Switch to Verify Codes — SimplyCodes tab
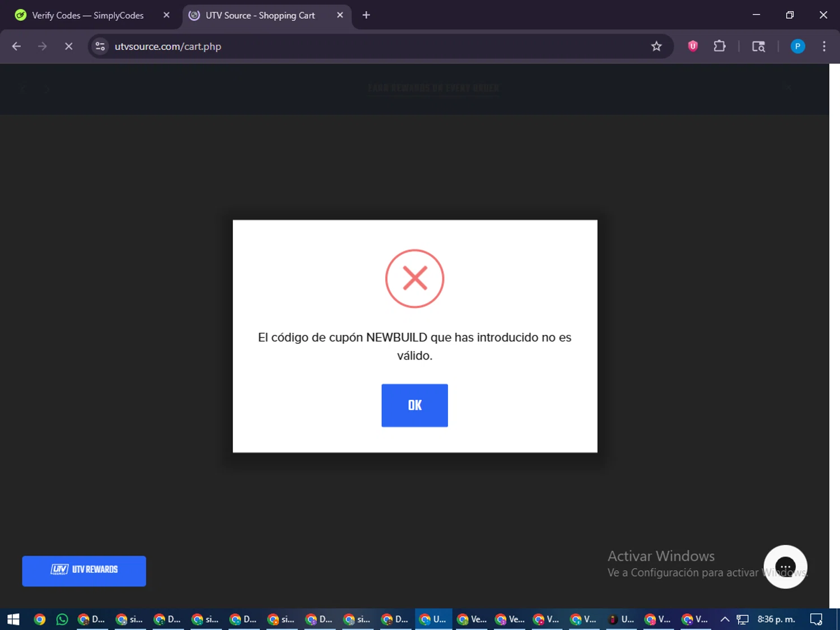Viewport: 840px width, 630px height. [x=87, y=16]
